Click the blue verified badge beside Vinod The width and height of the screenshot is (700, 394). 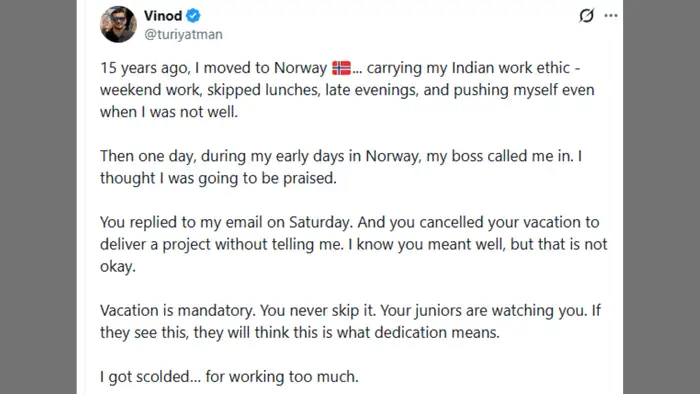pos(193,16)
